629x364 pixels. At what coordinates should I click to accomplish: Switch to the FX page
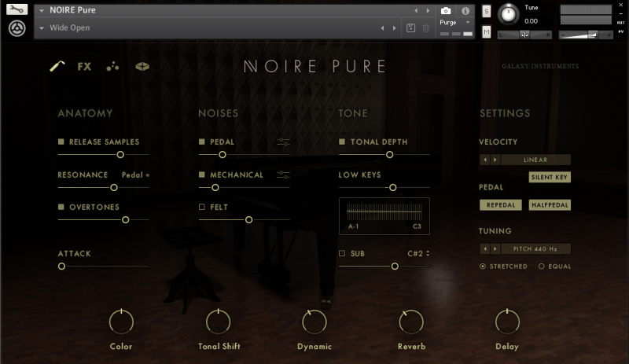[x=84, y=67]
